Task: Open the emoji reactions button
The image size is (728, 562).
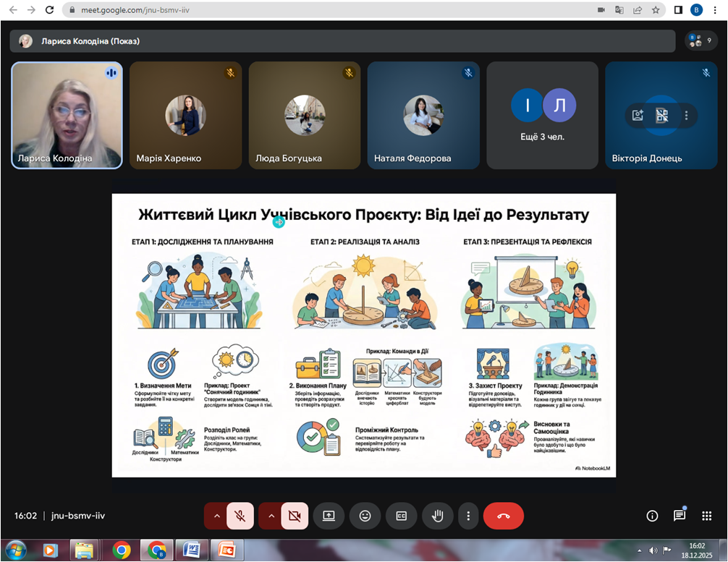Action: [x=365, y=516]
